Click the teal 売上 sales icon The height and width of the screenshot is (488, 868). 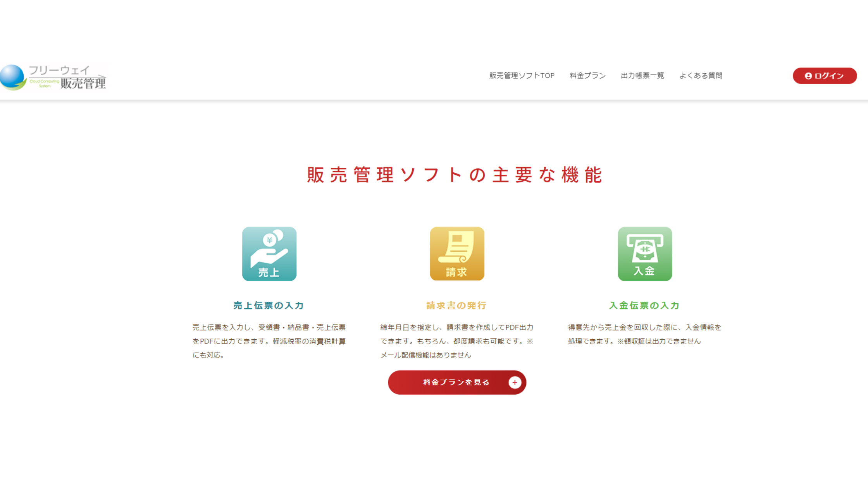tap(269, 254)
